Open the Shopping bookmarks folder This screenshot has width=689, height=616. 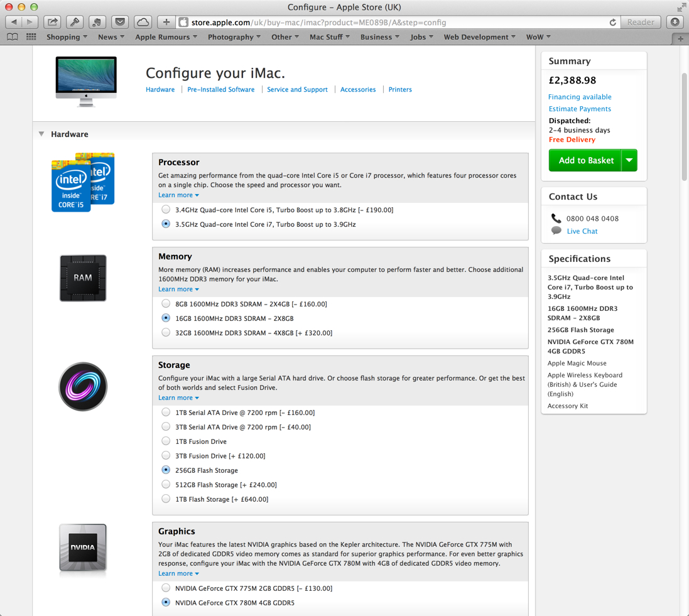point(67,37)
